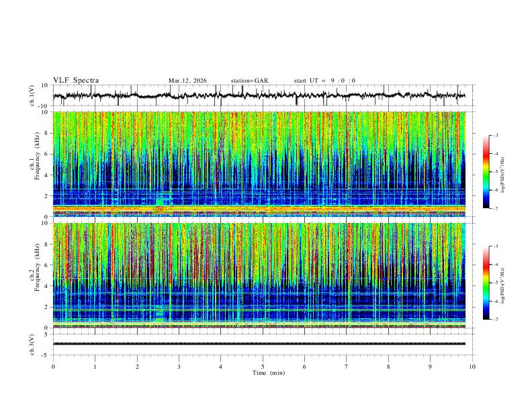Click time axis tick label "6"

[305, 367]
